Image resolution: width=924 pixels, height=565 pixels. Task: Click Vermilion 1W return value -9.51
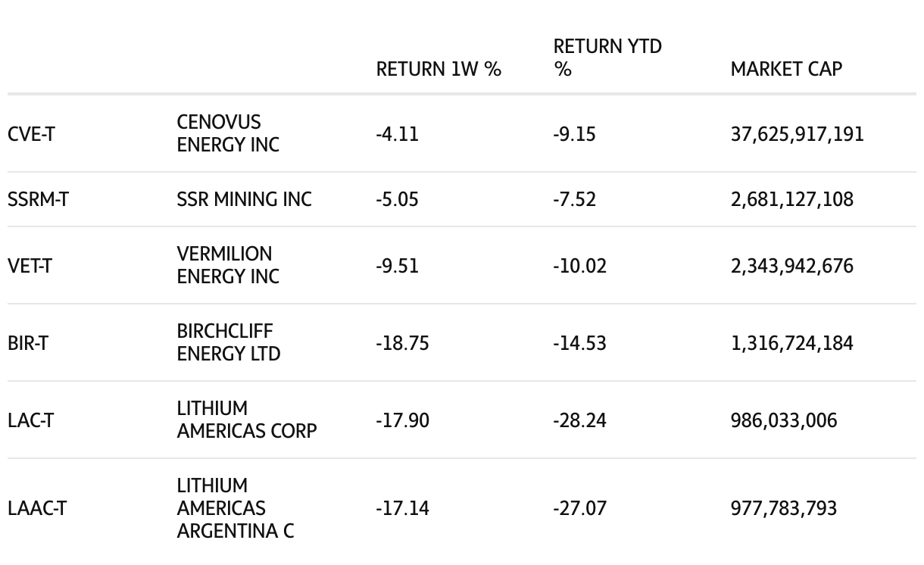click(397, 266)
